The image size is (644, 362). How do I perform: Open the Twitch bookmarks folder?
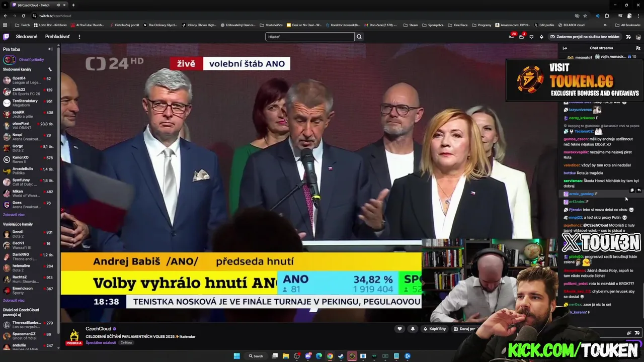(x=22, y=25)
